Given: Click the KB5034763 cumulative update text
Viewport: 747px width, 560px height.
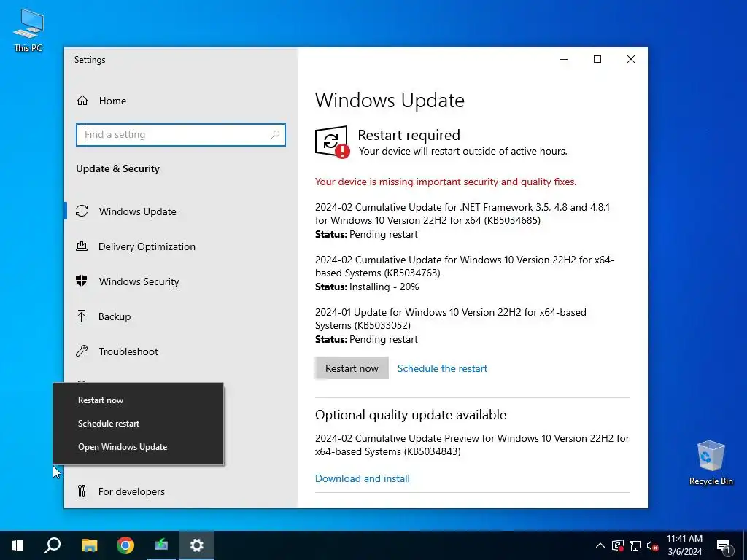Looking at the screenshot, I should [x=465, y=266].
